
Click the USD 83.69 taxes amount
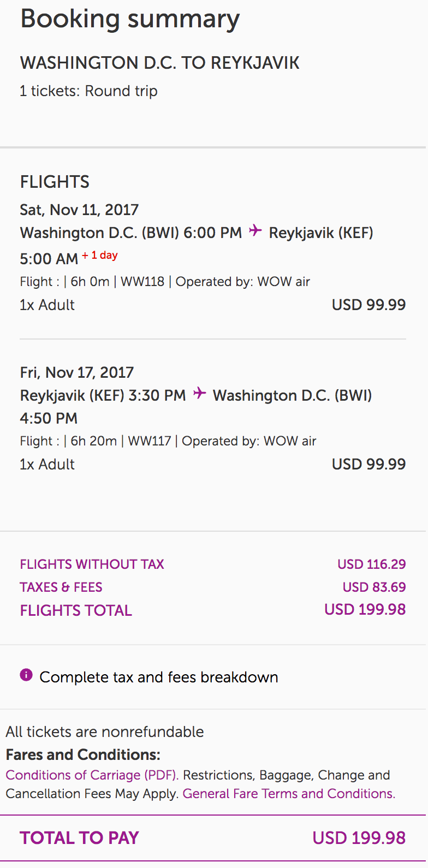(374, 587)
